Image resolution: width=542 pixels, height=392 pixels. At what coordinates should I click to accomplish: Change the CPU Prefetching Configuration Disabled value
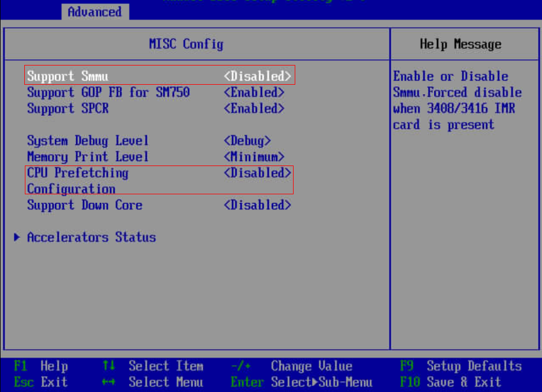(257, 173)
